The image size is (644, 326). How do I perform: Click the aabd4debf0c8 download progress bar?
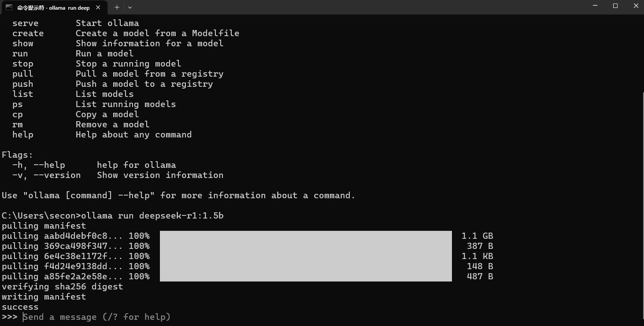306,236
